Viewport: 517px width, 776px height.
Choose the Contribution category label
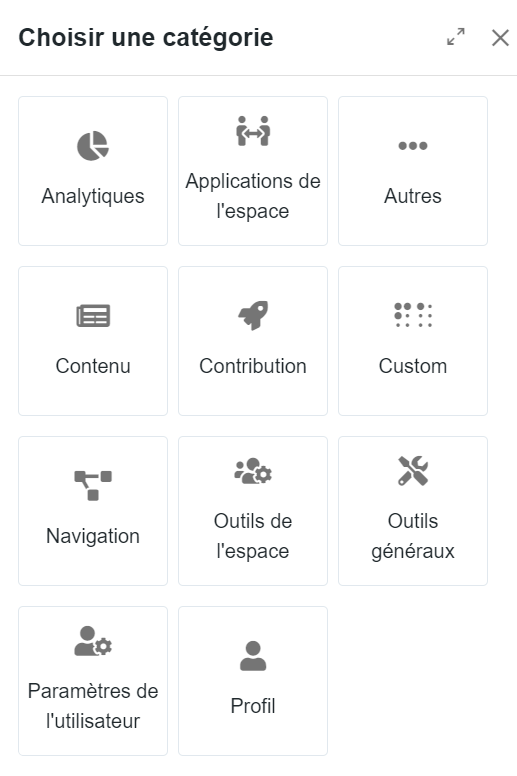[253, 366]
